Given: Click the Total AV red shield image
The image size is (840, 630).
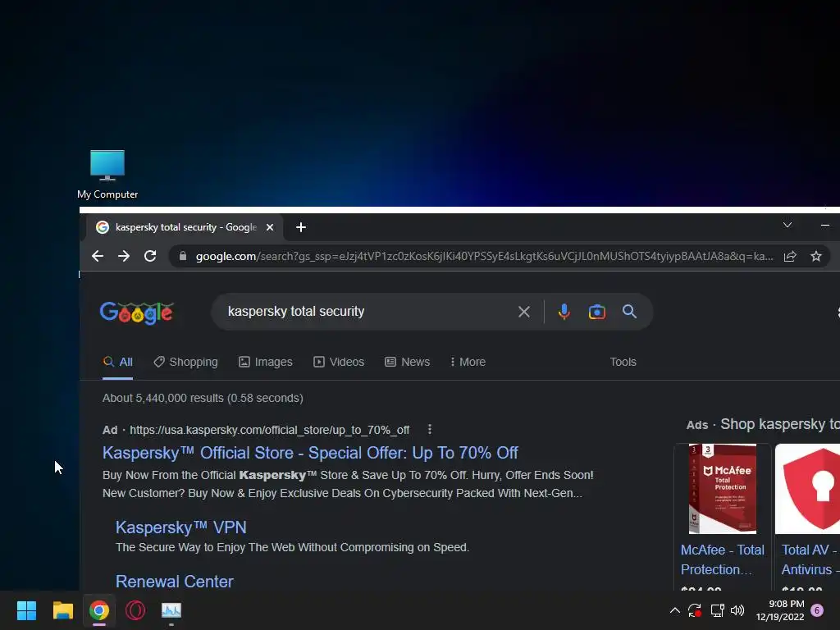Looking at the screenshot, I should click(808, 489).
